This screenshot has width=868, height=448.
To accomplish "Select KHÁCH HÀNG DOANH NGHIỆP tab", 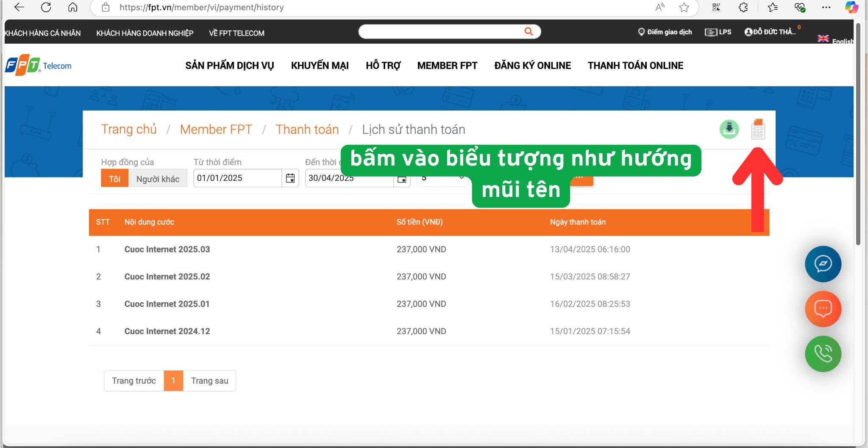I will click(x=145, y=33).
